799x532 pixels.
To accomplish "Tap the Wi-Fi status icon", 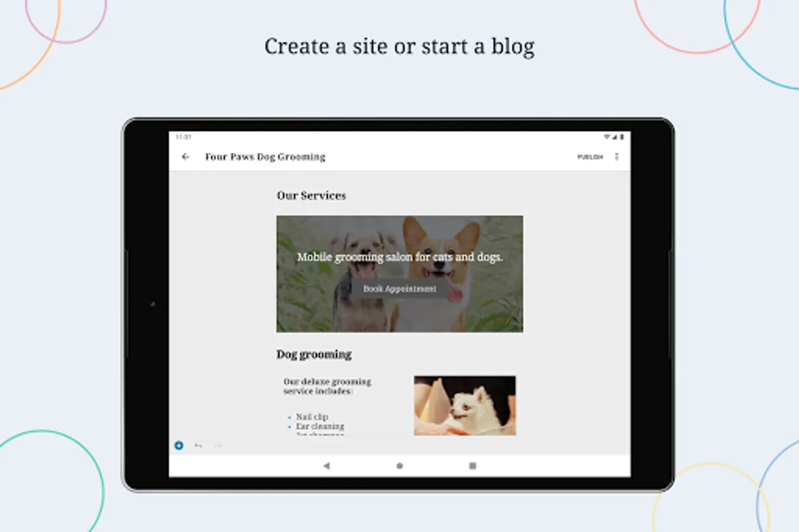I will click(x=607, y=137).
